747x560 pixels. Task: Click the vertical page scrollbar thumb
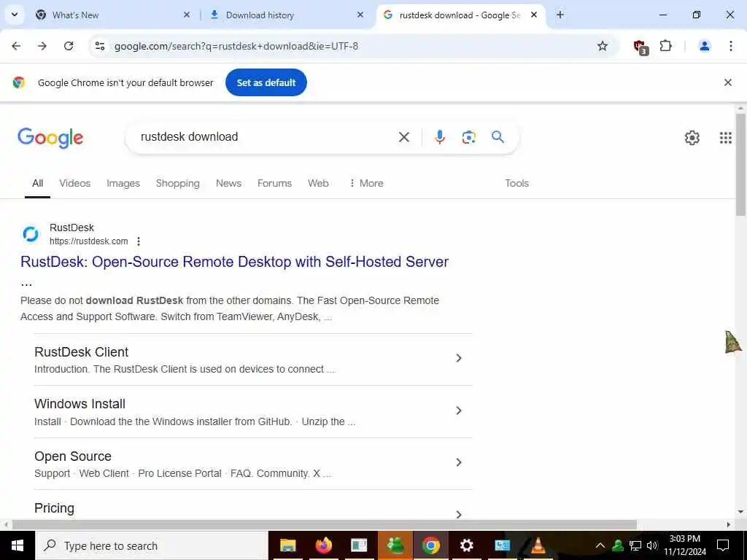pos(740,164)
